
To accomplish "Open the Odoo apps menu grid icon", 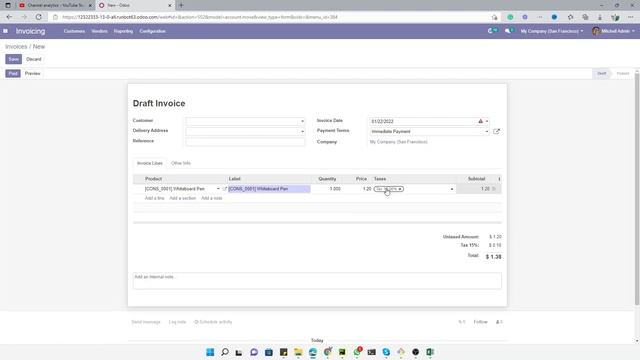I will (x=5, y=31).
